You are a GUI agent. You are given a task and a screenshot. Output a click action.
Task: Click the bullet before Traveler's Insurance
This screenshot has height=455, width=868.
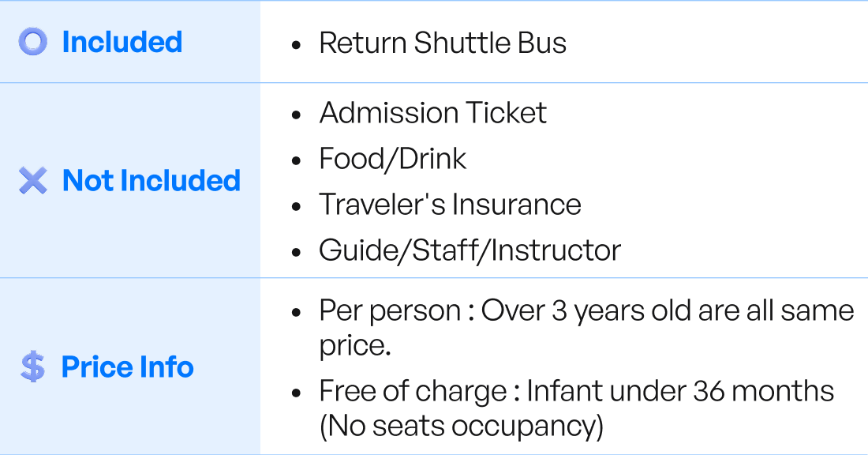(297, 206)
